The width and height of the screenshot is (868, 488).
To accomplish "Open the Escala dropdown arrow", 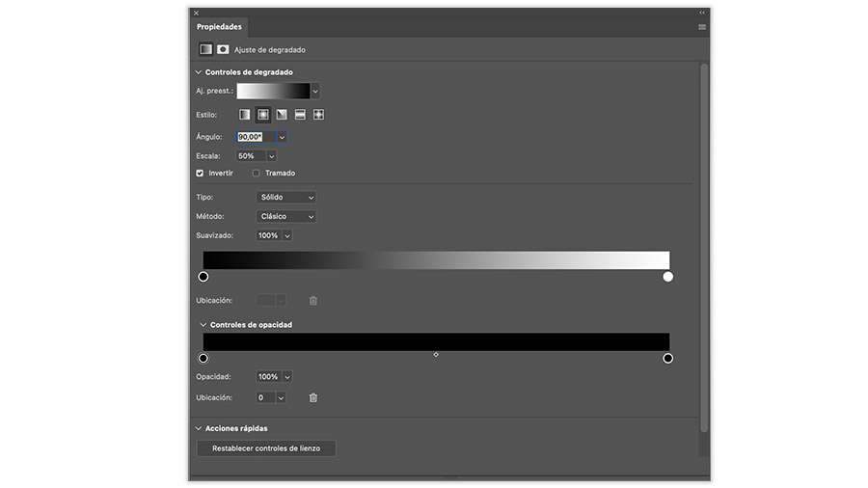I will coord(271,156).
